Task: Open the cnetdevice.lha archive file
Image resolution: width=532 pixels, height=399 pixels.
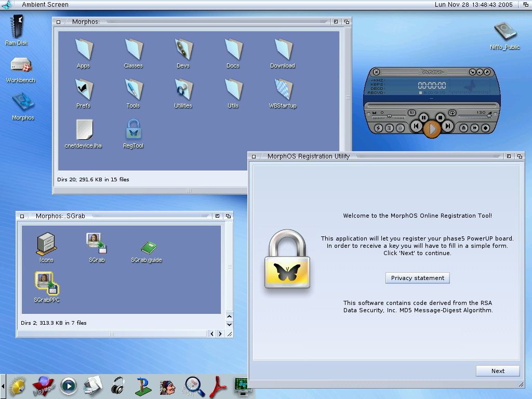Action: 83,130
